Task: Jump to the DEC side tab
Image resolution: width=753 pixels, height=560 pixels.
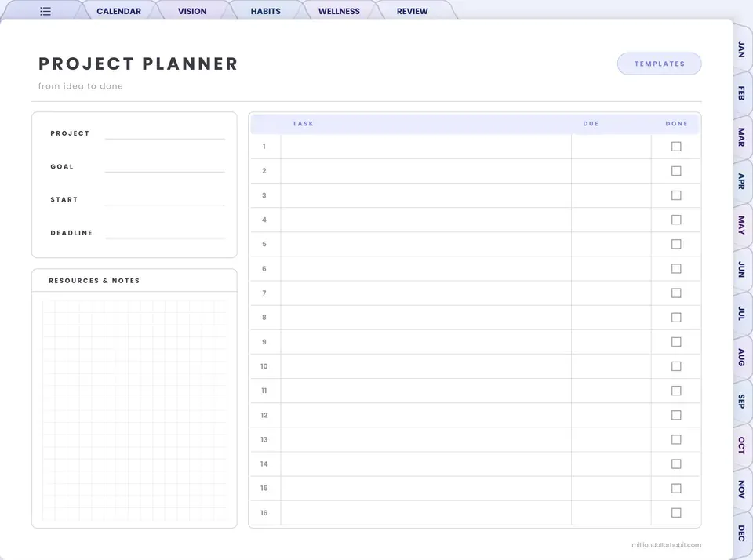Action: [x=741, y=533]
